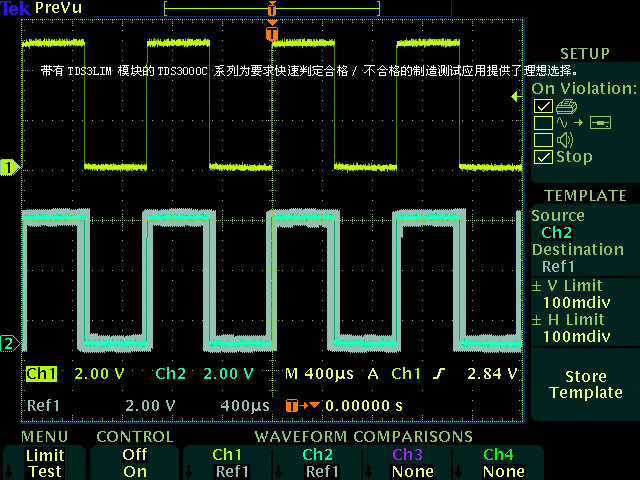Open the Ch4 None waveform comparison

coord(498,463)
